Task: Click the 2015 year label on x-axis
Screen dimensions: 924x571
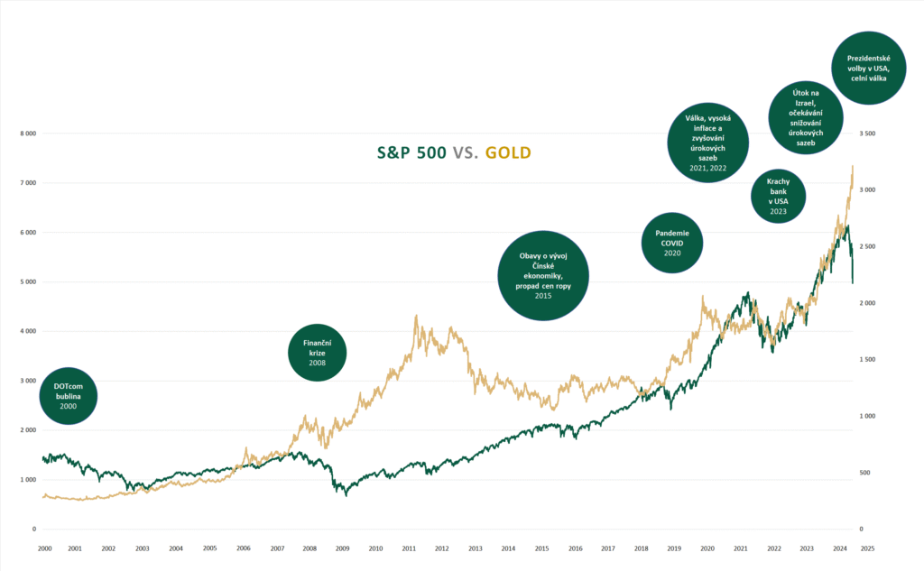Action: tap(541, 548)
